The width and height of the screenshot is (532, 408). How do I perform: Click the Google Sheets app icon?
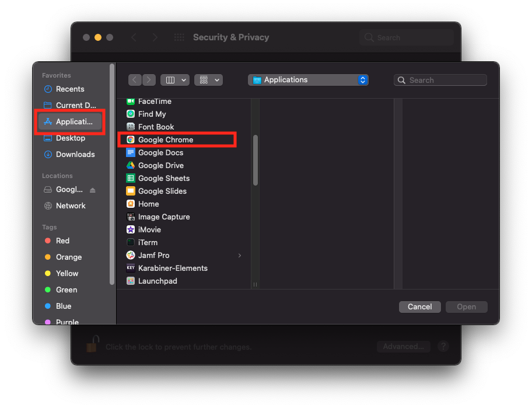[x=131, y=178]
